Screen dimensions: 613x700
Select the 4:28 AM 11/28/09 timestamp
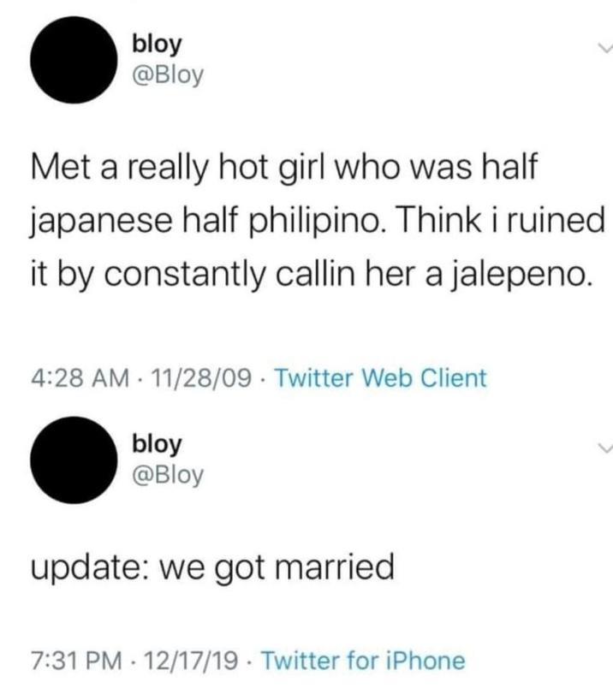point(140,378)
